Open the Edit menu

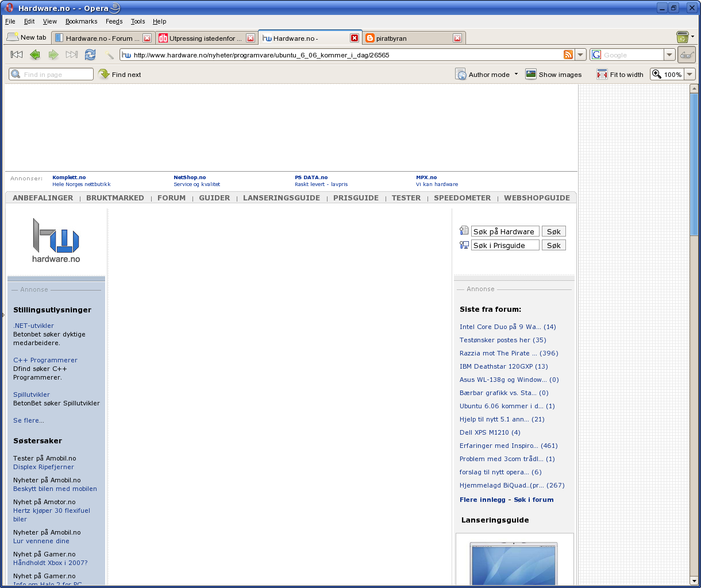tap(29, 21)
